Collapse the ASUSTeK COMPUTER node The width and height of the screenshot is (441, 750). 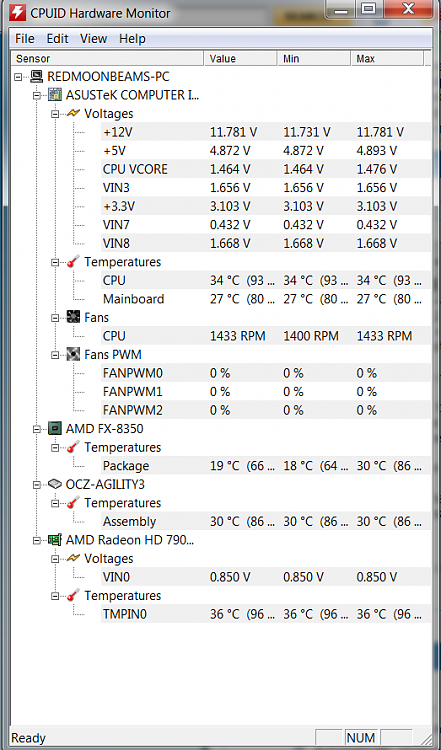click(36, 95)
